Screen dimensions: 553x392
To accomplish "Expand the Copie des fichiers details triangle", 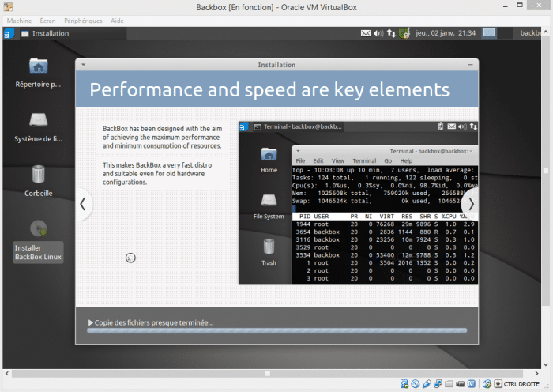I will [91, 322].
